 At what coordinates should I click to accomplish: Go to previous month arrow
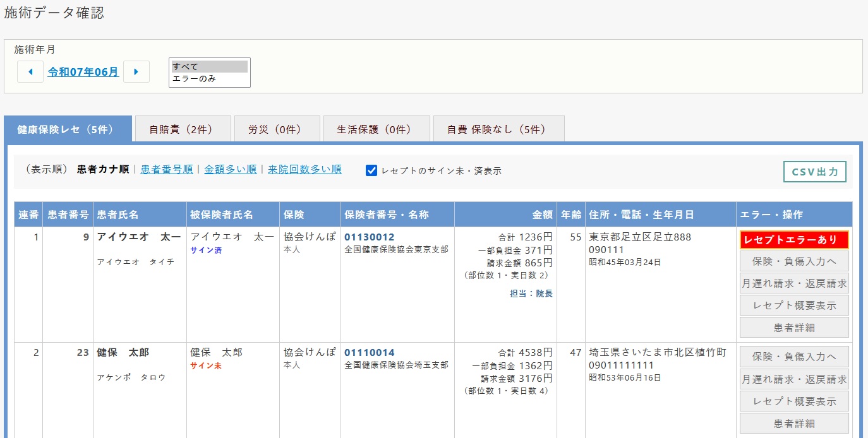(30, 72)
